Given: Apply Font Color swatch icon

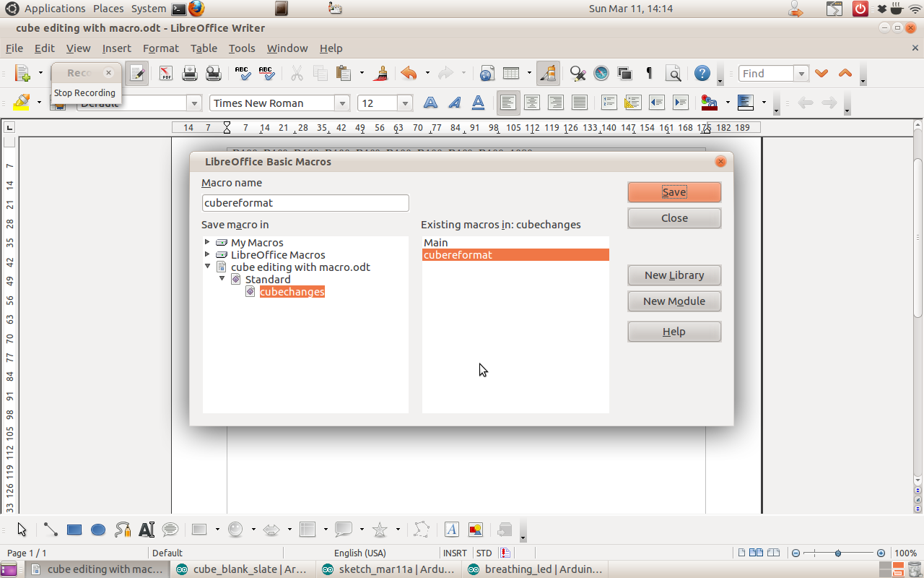Looking at the screenshot, I should (709, 103).
